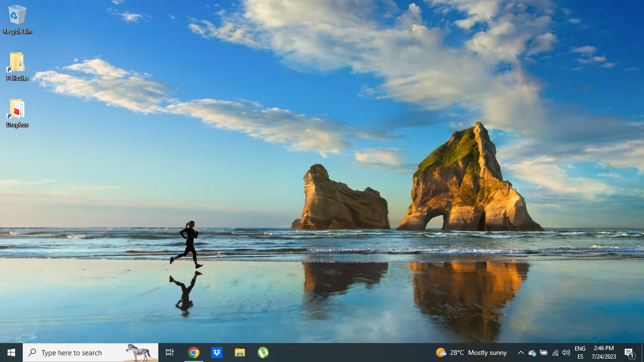This screenshot has width=644, height=362.
Task: Open the Recycle Bin desktop icon
Action: tap(17, 20)
